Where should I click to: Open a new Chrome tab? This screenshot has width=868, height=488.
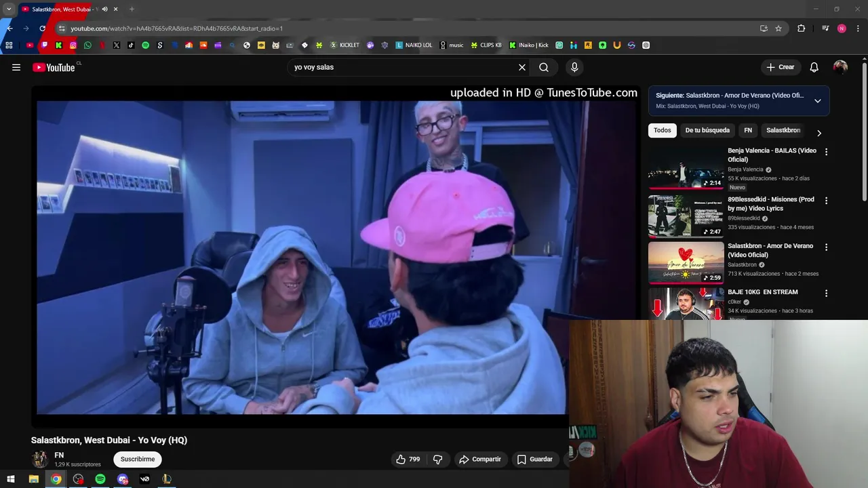[x=132, y=9]
